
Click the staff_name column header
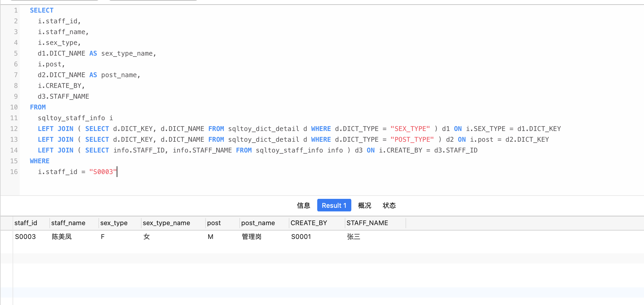(68, 223)
